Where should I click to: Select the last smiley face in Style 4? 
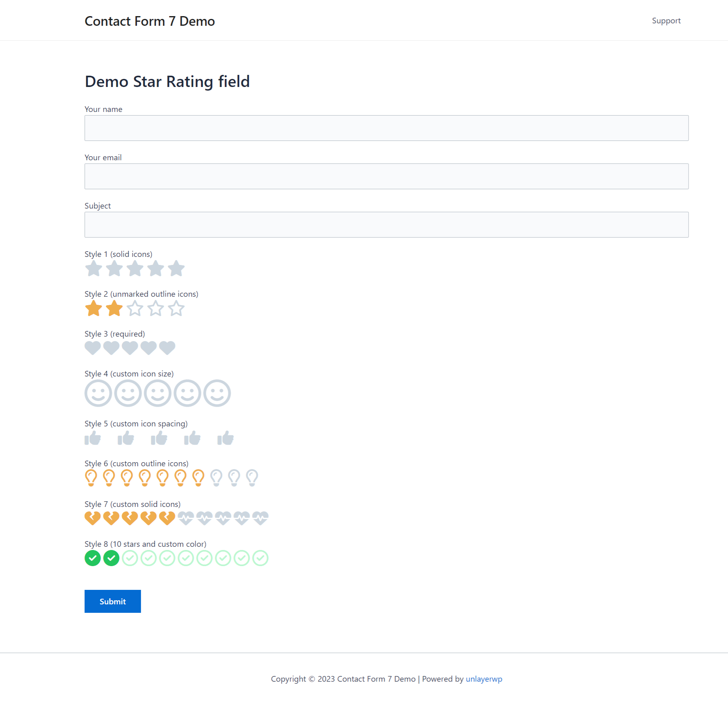click(x=217, y=393)
